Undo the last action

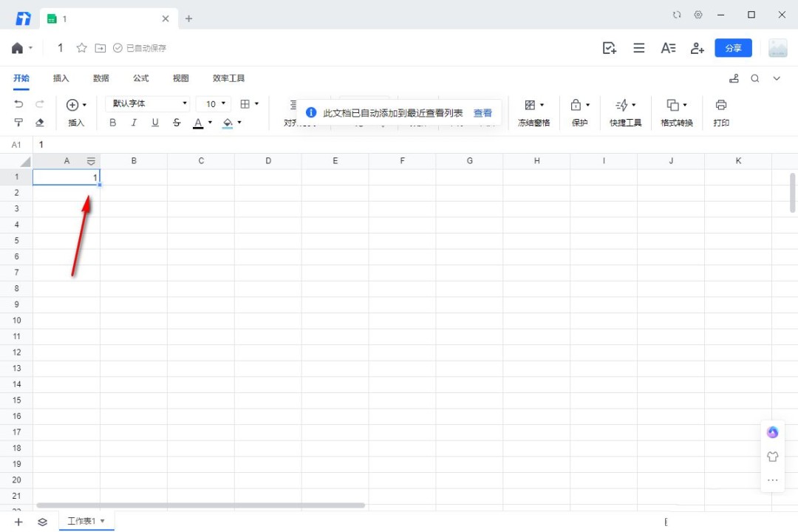tap(19, 104)
